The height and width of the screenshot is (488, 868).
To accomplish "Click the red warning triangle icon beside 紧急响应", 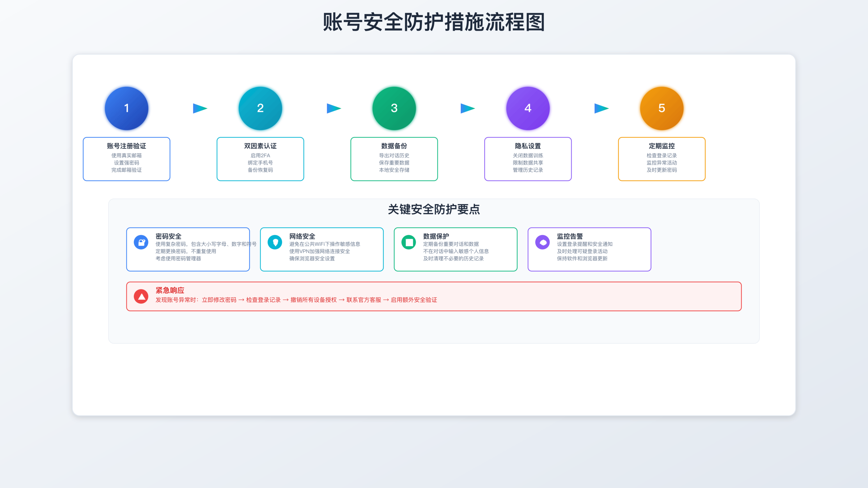I will point(141,296).
